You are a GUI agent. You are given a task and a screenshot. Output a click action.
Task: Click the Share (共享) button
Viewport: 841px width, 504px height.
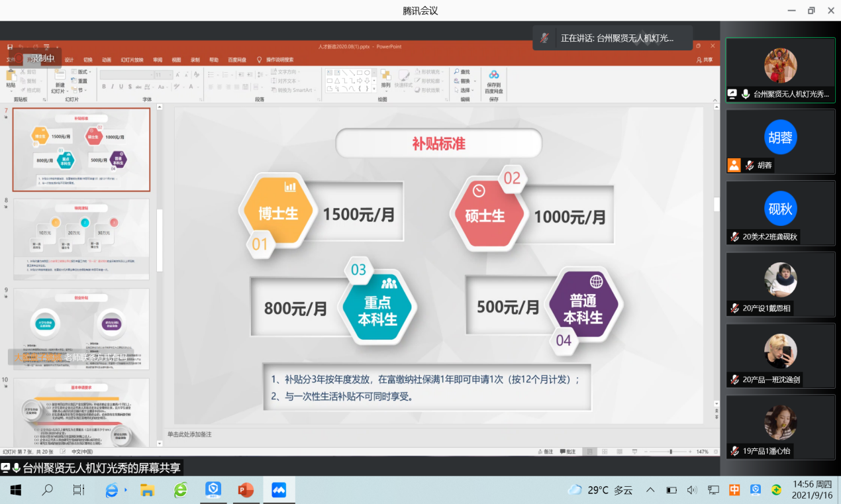tap(705, 60)
